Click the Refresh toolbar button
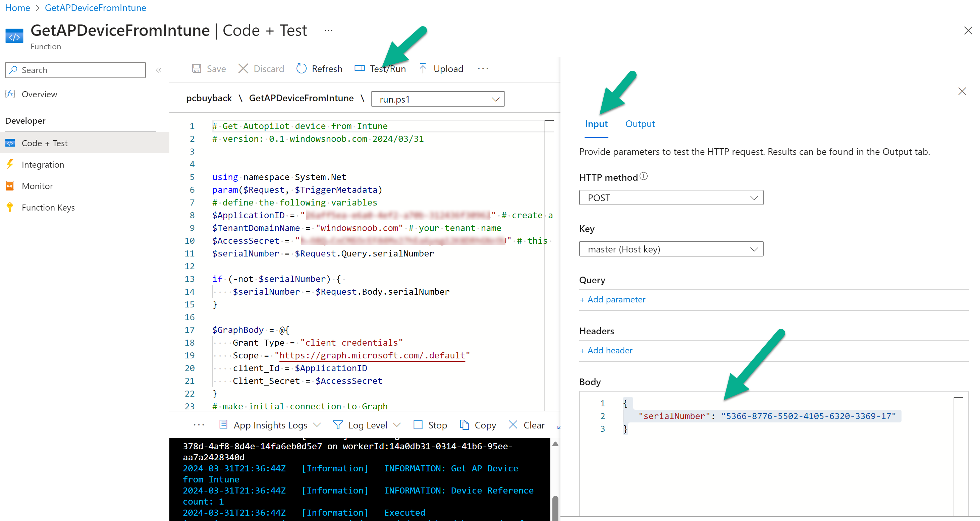Screen dimensions: 980x521 point(319,69)
